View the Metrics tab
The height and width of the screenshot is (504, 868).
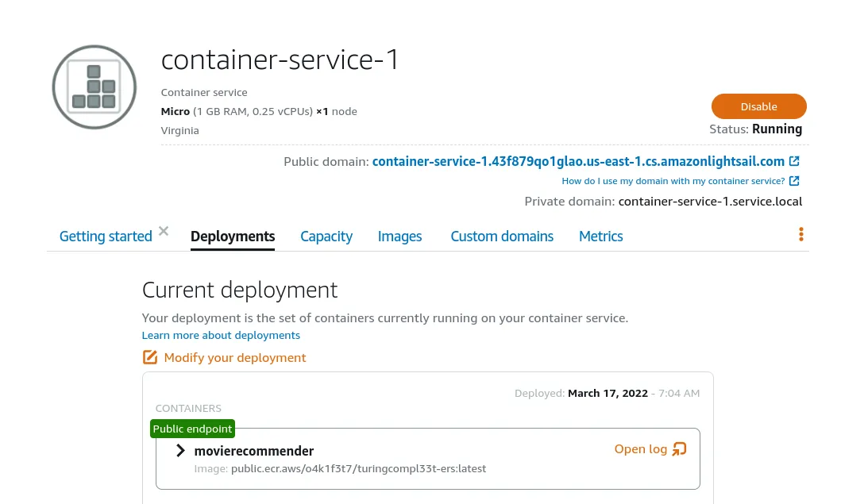pos(600,237)
